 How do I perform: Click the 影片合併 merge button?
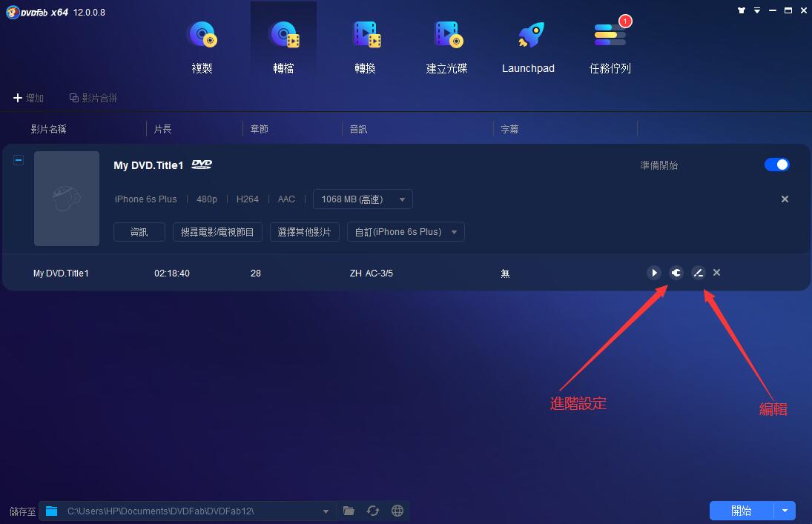tap(93, 98)
